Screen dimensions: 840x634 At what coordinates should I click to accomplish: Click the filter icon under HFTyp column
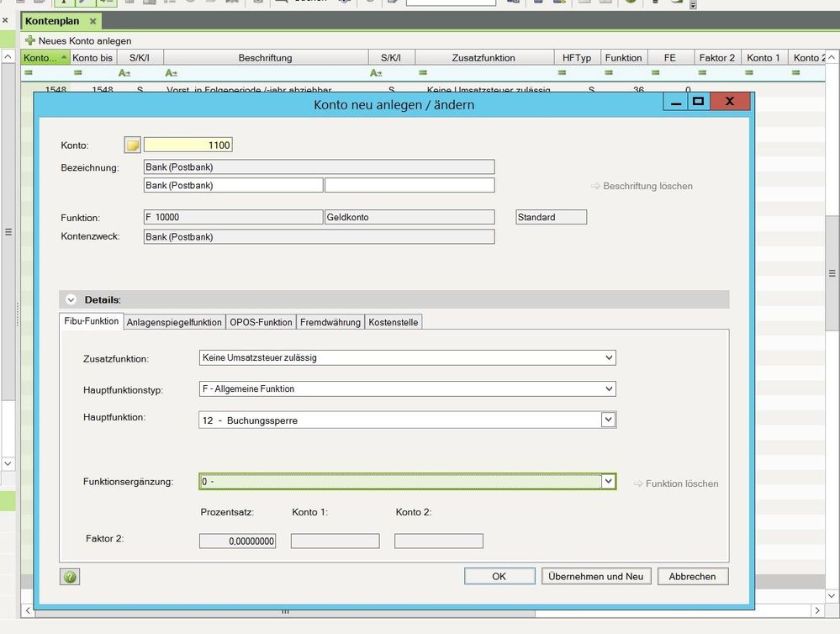coord(562,72)
